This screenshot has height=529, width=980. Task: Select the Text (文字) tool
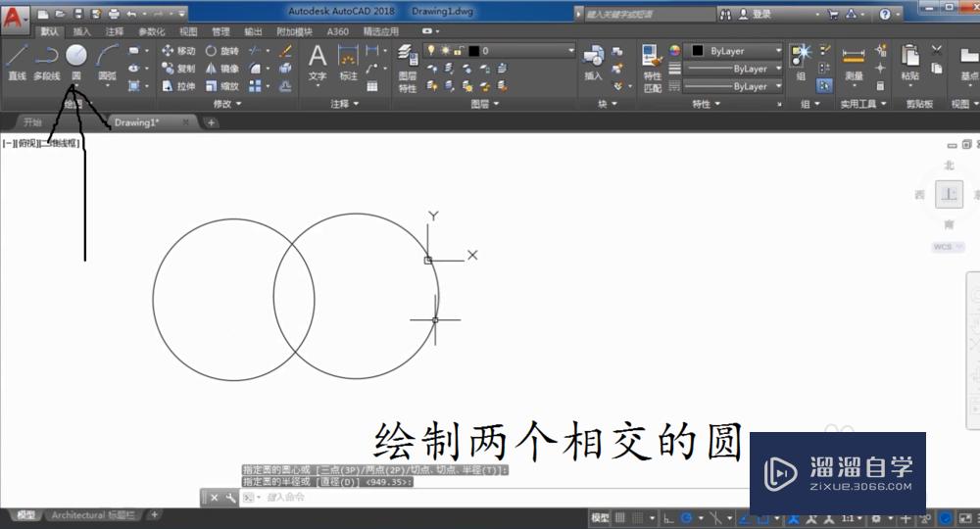tap(318, 63)
